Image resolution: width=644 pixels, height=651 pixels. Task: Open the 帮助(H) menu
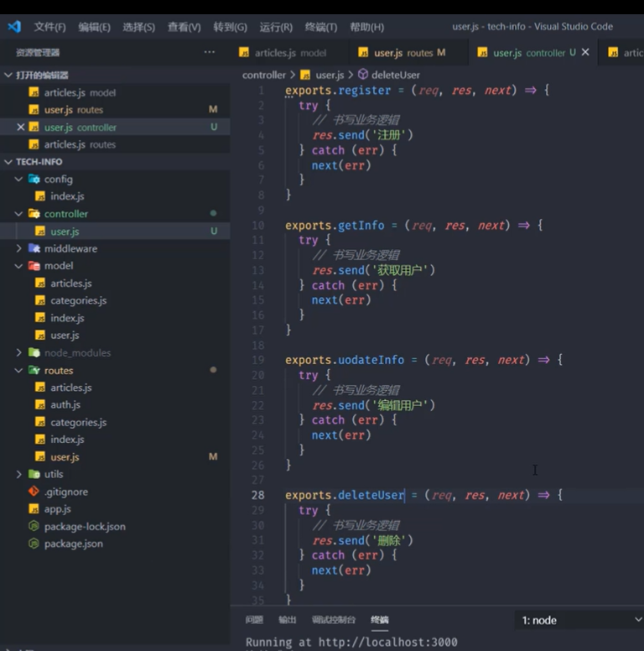coord(366,27)
